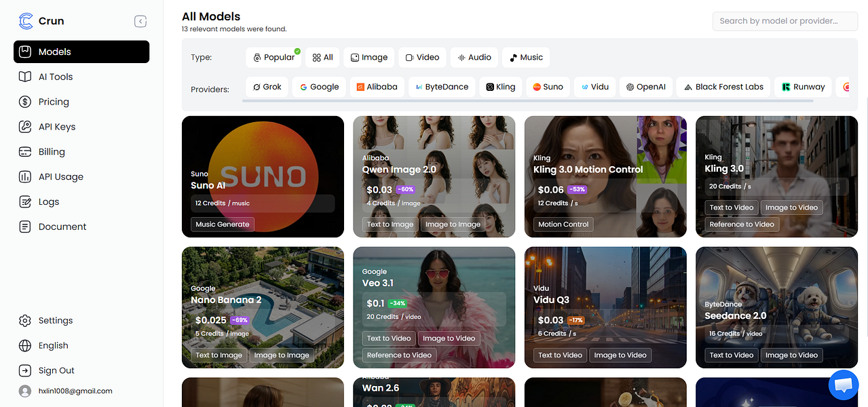Click the Suno provider chip

(x=548, y=87)
